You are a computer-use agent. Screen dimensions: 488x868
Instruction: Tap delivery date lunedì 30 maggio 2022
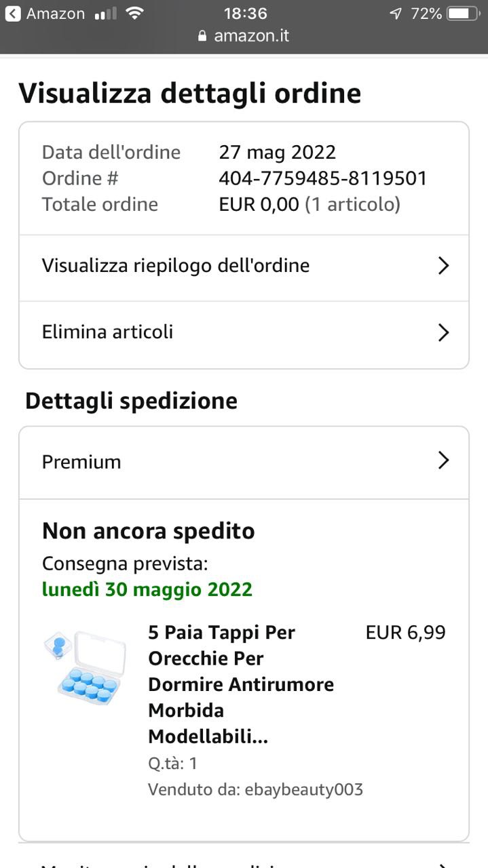[x=147, y=589]
